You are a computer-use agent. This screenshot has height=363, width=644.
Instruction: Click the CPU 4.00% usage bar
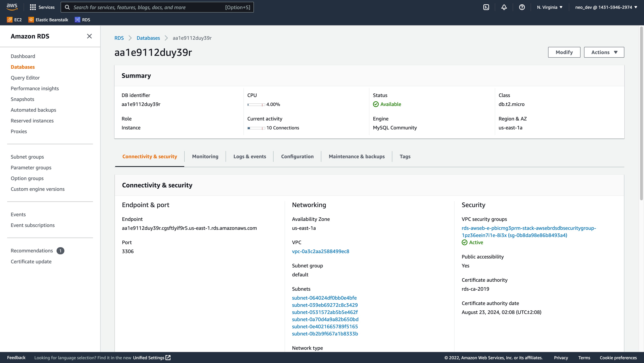pos(256,105)
